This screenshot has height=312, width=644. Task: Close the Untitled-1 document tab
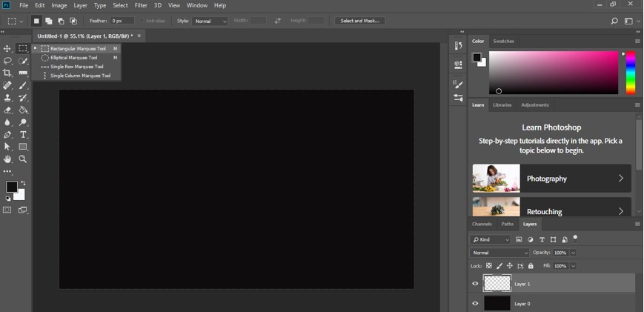[139, 36]
